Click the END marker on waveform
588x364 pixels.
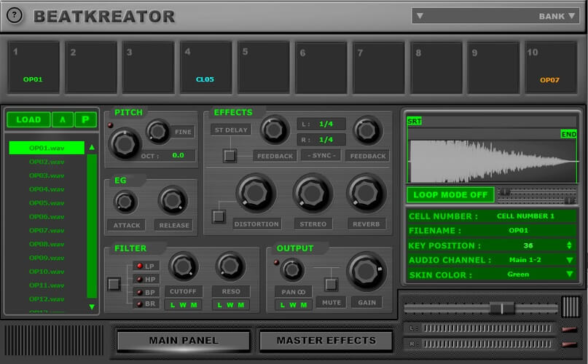568,134
